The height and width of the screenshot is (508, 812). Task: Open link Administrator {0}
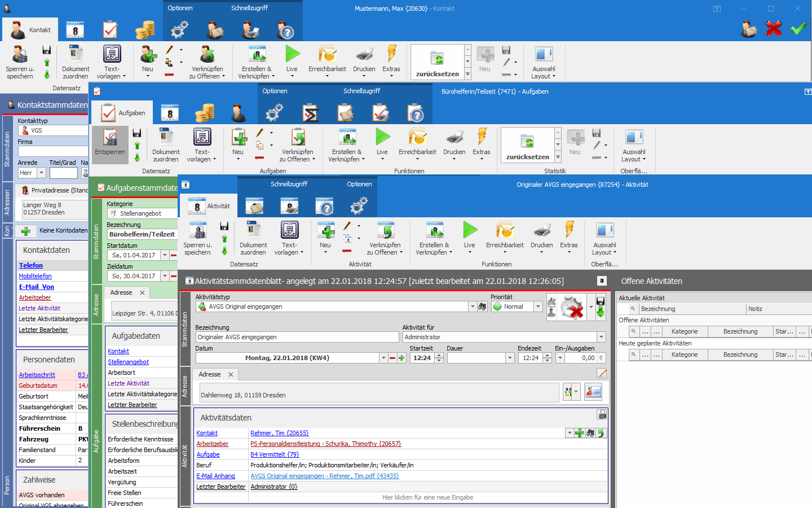[274, 487]
